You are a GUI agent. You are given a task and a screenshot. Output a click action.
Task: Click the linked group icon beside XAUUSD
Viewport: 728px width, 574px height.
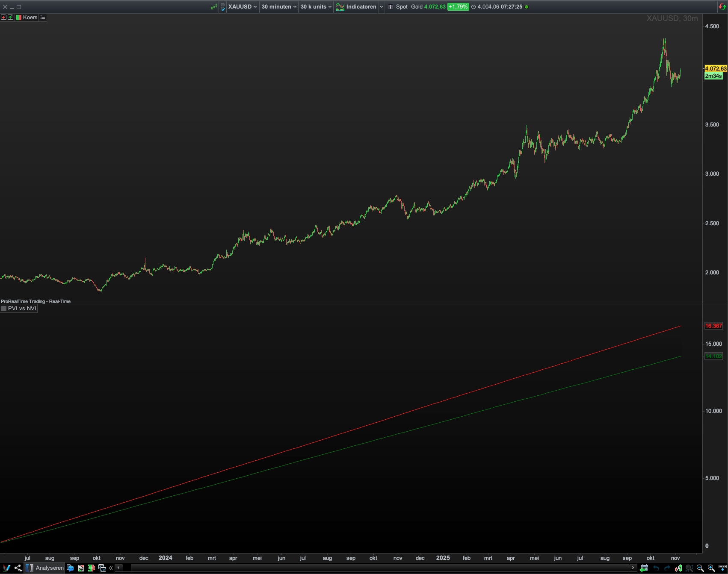pos(222,7)
